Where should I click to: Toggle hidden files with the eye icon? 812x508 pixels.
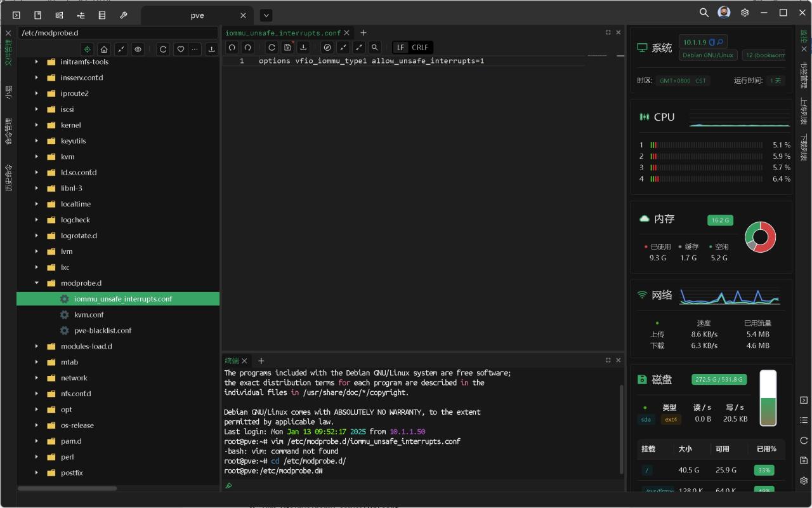point(138,50)
